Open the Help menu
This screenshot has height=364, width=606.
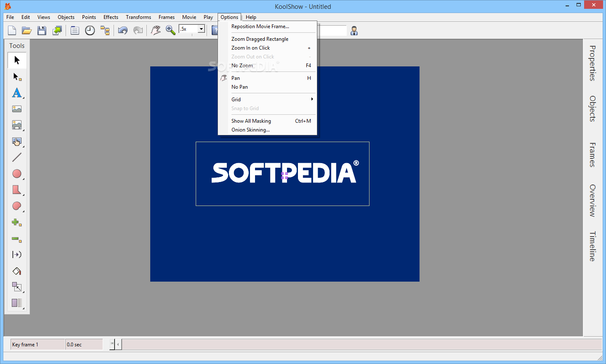tap(251, 17)
